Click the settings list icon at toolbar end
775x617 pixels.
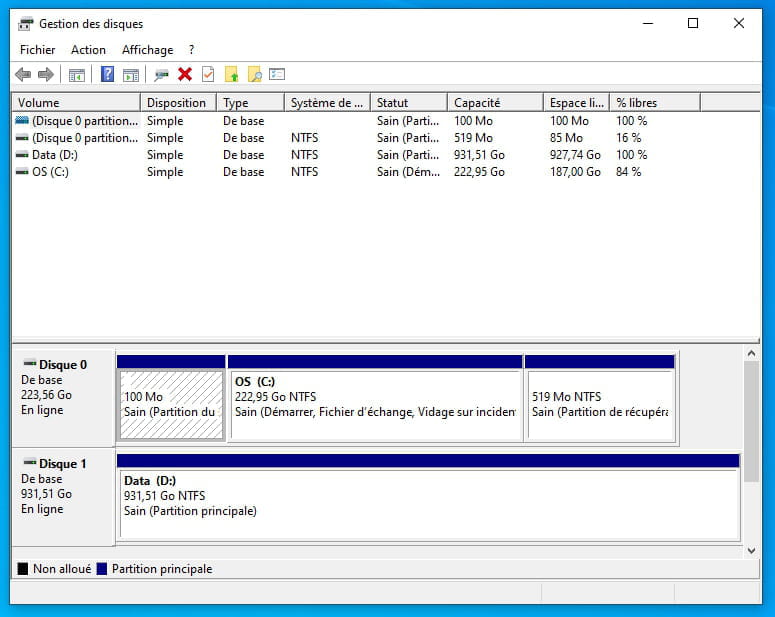pyautogui.click(x=277, y=74)
